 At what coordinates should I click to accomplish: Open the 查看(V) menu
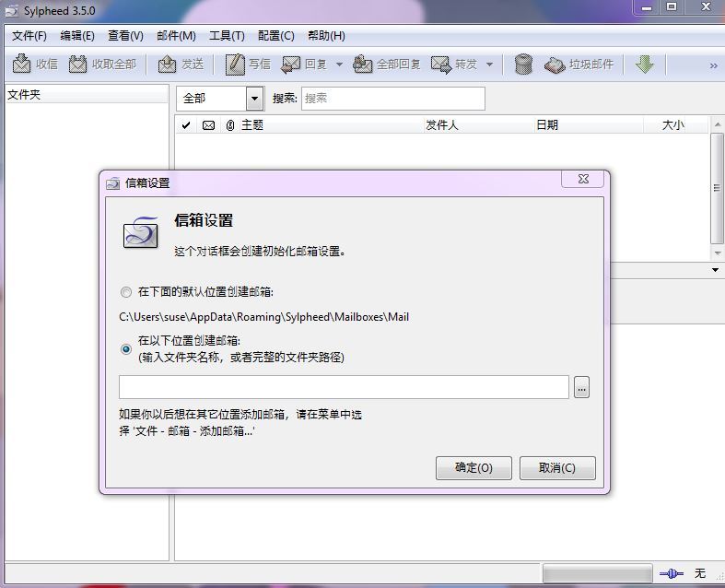[x=125, y=36]
